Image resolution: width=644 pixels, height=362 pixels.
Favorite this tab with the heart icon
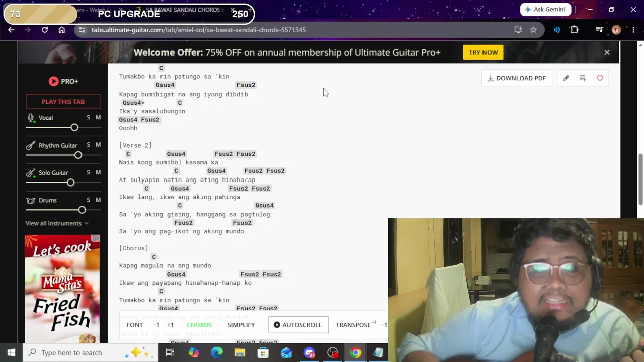(x=600, y=78)
